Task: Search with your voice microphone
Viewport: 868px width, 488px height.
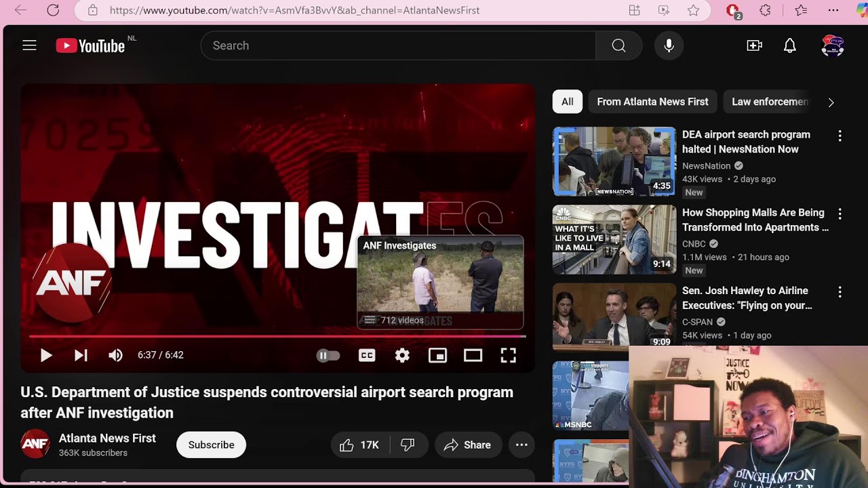Action: (x=669, y=45)
